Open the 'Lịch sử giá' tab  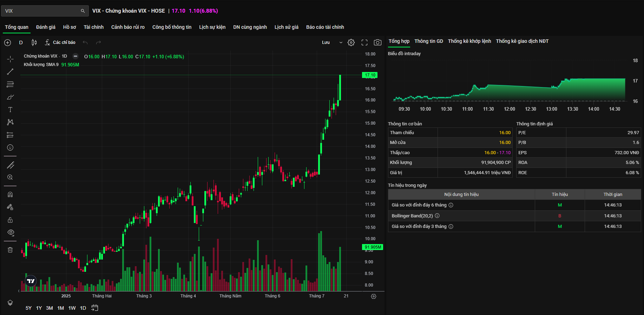pos(287,27)
